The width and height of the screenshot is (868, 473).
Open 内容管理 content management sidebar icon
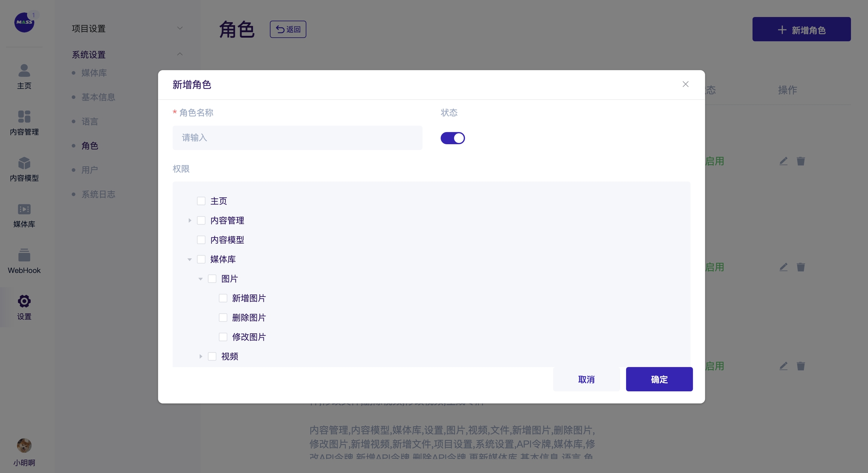point(24,117)
